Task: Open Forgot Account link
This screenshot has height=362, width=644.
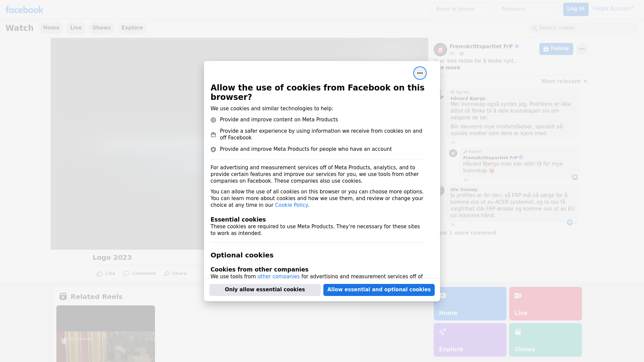Action: [613, 9]
